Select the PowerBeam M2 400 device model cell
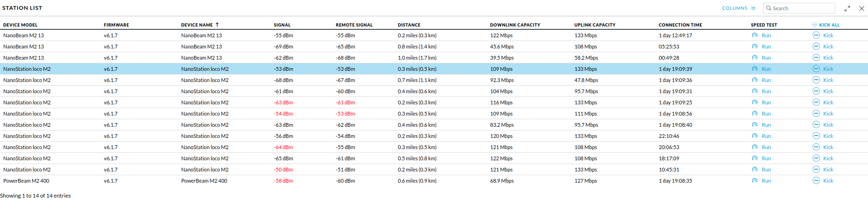Screen dimensions: 868x212 click(x=26, y=181)
